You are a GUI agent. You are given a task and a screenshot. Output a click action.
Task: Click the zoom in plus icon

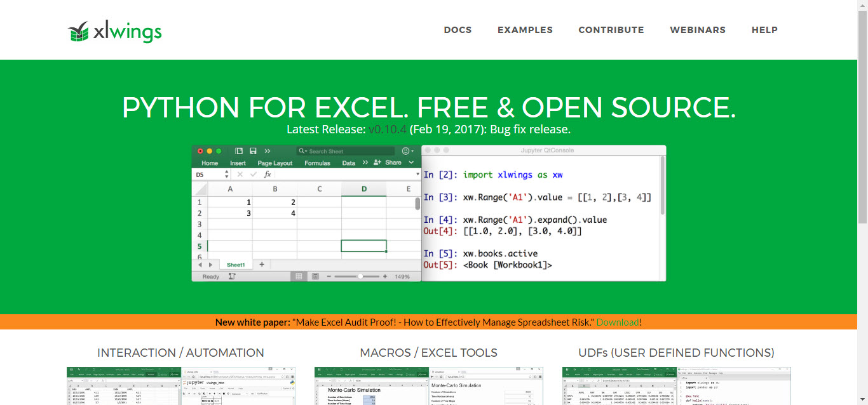[385, 277]
